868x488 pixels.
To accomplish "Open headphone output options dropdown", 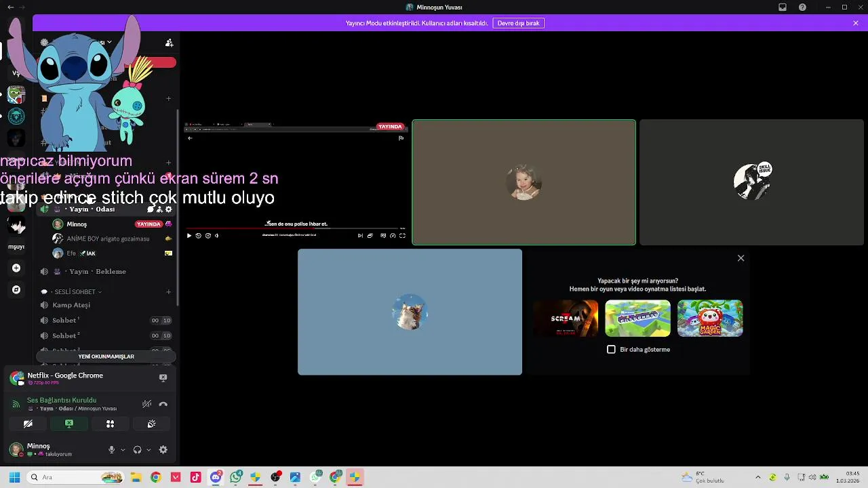I will click(x=149, y=449).
